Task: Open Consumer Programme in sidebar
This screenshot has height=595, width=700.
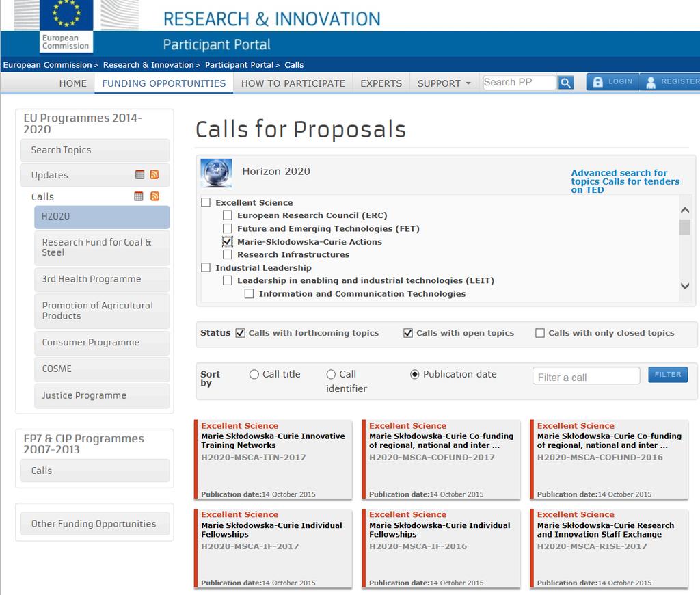Action: pyautogui.click(x=102, y=343)
